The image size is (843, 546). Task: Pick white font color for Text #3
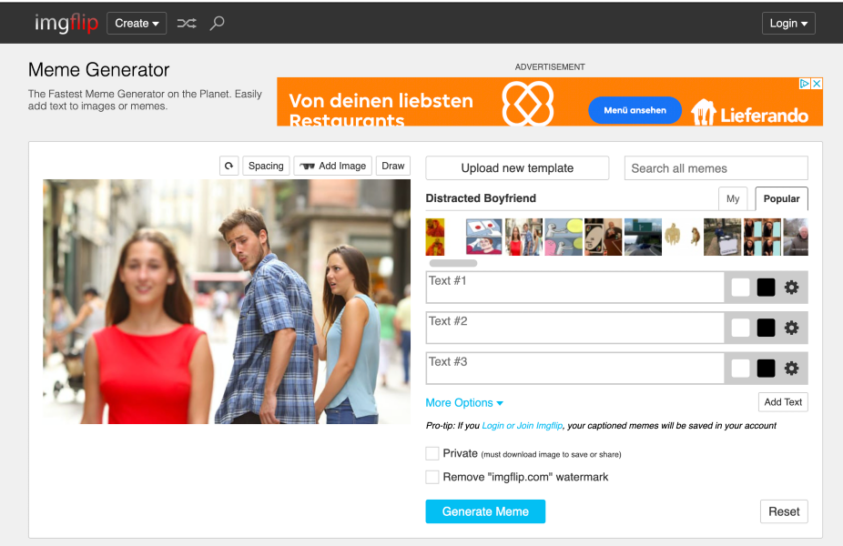[740, 368]
